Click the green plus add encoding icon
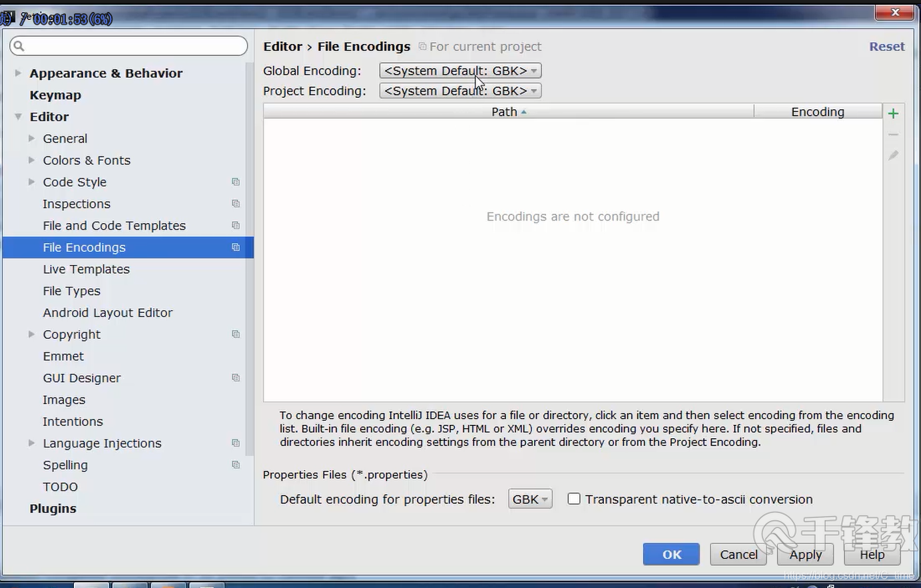 (893, 113)
